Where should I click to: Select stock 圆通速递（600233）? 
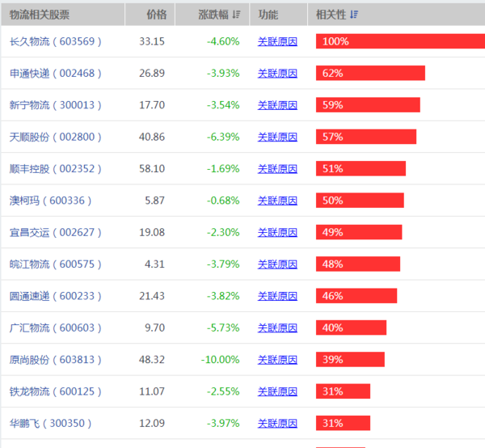pyautogui.click(x=55, y=296)
